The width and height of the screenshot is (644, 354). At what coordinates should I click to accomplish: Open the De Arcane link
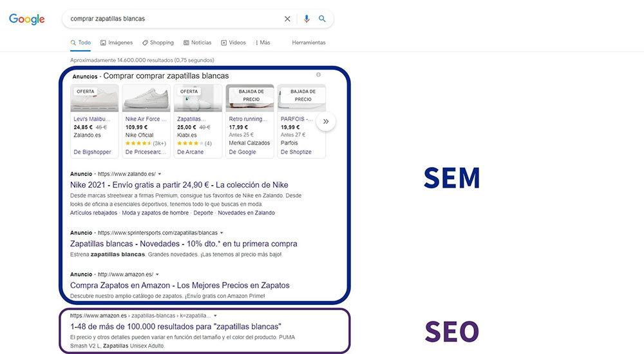[190, 152]
